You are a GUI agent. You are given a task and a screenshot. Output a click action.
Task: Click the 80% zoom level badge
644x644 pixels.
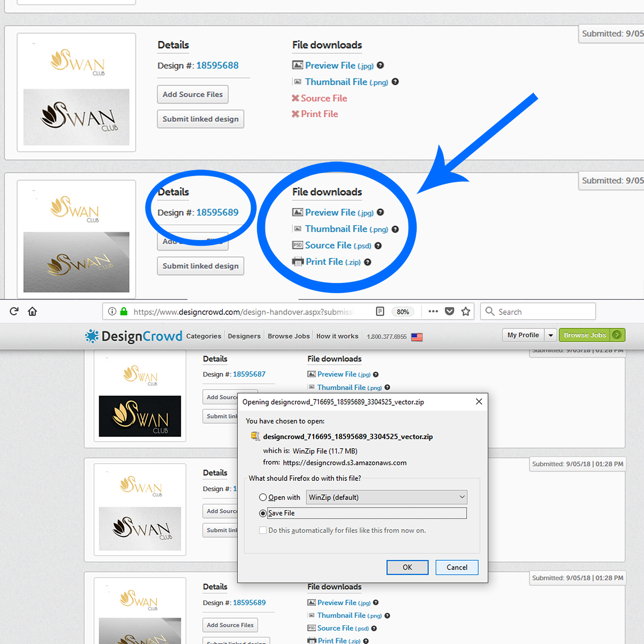[403, 312]
